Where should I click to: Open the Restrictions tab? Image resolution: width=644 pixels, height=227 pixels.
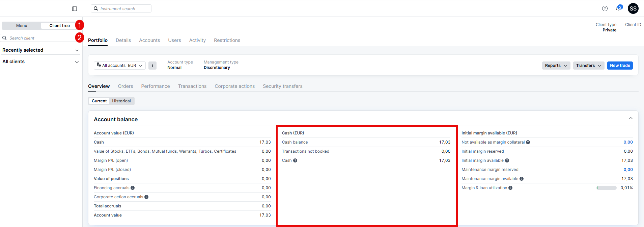click(227, 40)
